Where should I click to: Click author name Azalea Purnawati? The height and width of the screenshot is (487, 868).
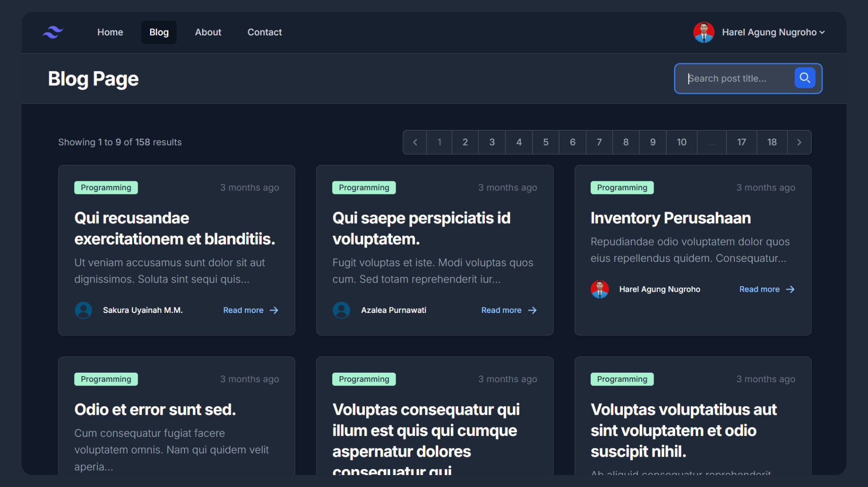393,311
